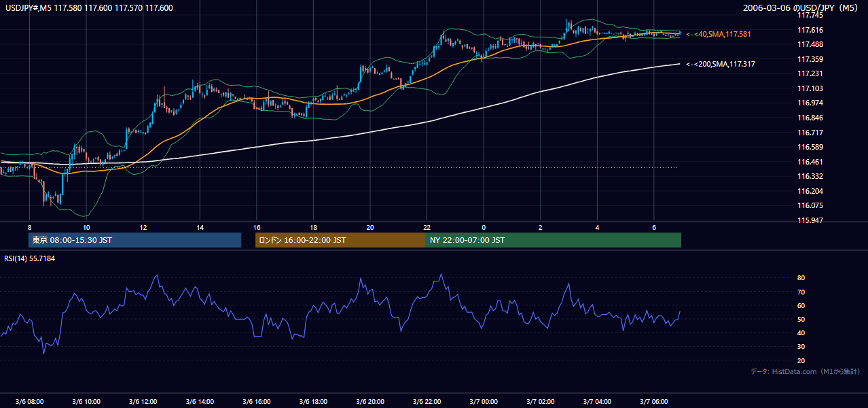Click hour label 14 under price chart

(x=200, y=227)
